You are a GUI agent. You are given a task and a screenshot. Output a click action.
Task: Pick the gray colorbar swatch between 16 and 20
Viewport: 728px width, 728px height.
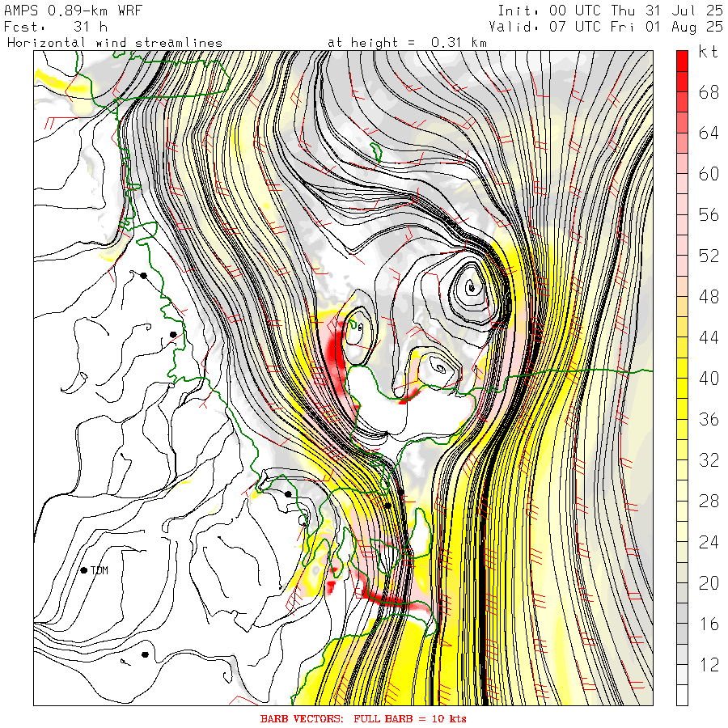coord(682,613)
